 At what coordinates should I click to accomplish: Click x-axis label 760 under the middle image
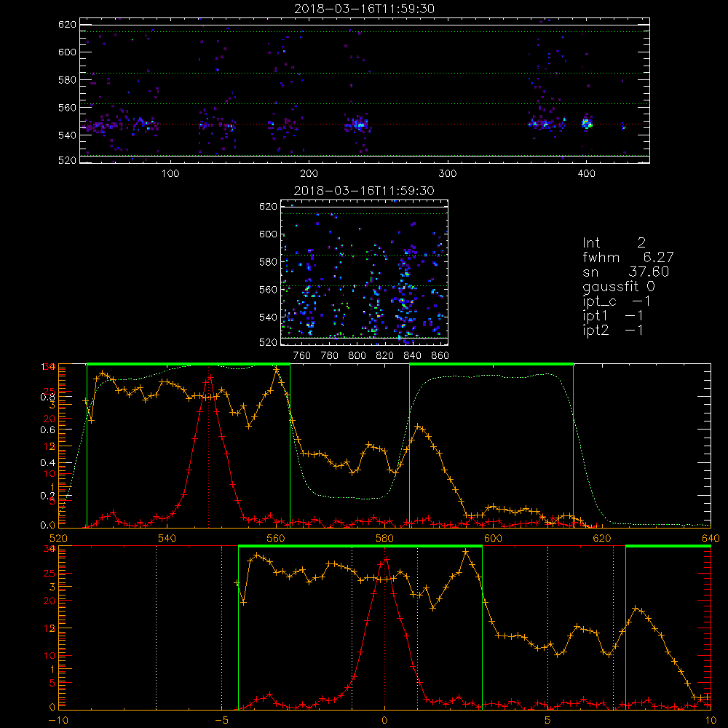[x=302, y=356]
